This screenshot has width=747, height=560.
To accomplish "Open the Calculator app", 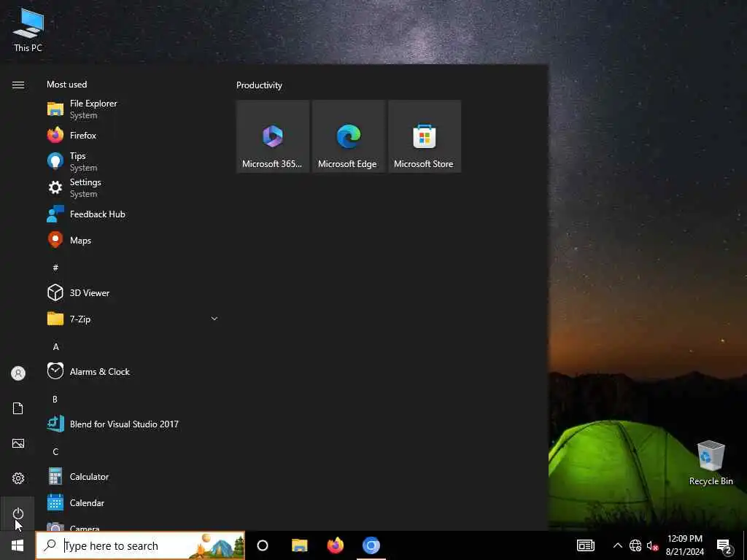I will (133, 477).
